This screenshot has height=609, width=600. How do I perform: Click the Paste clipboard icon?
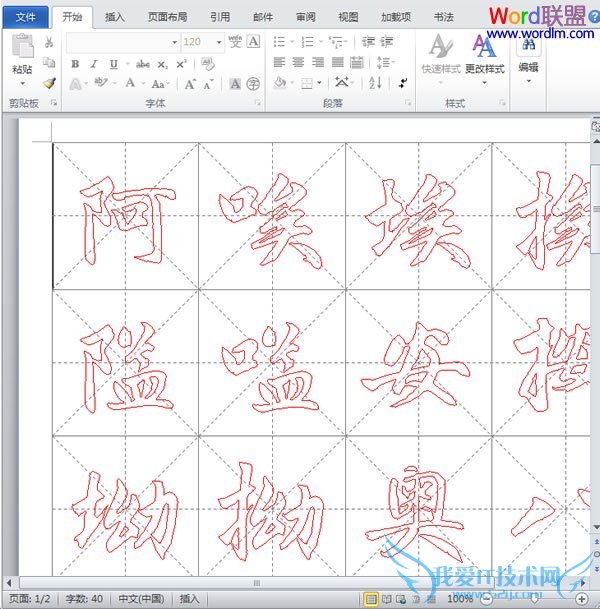tap(22, 46)
